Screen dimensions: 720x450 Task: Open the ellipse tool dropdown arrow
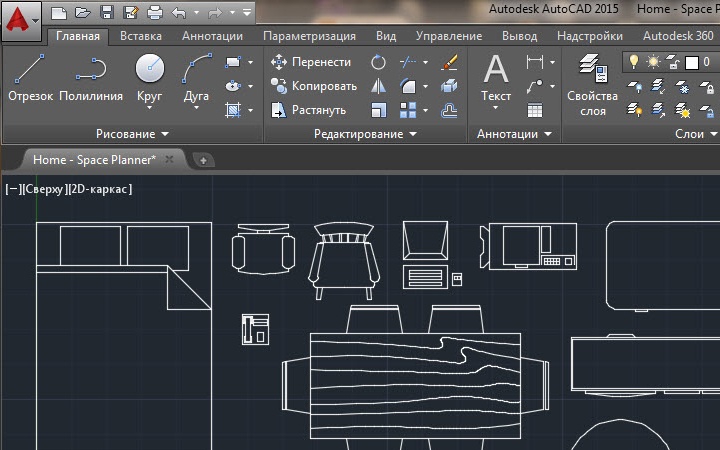point(250,86)
